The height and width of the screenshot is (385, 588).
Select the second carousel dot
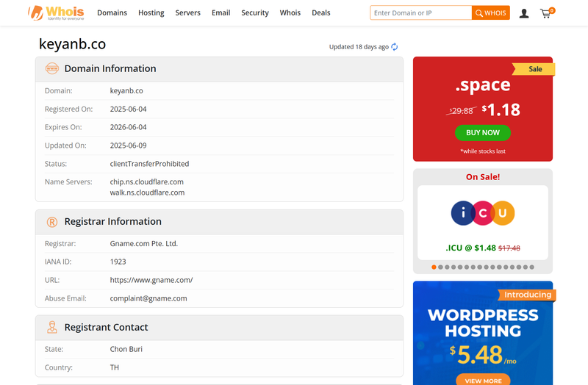click(x=440, y=267)
